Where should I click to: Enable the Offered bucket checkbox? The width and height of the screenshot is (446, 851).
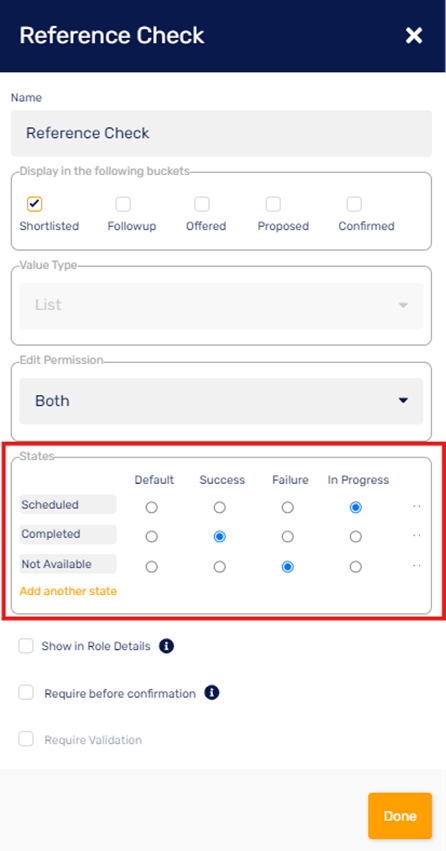[202, 204]
